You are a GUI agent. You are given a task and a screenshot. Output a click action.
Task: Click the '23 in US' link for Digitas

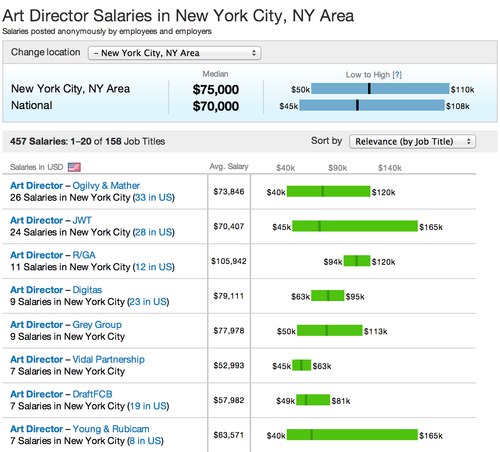click(x=148, y=302)
